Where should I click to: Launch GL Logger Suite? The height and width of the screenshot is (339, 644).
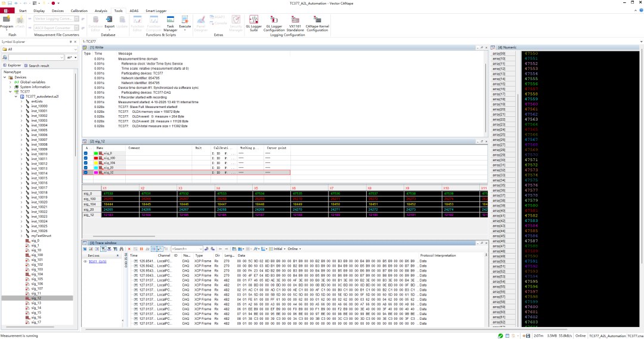tap(254, 23)
